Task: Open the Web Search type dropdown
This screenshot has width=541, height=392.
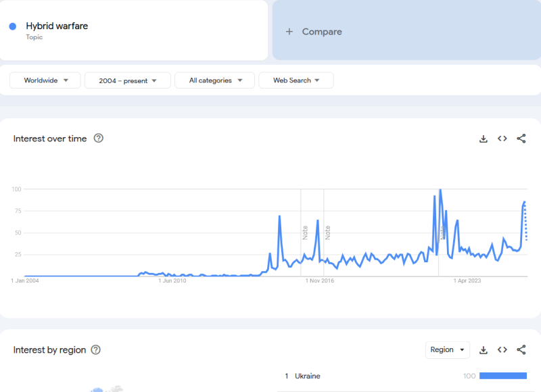Action: point(296,80)
